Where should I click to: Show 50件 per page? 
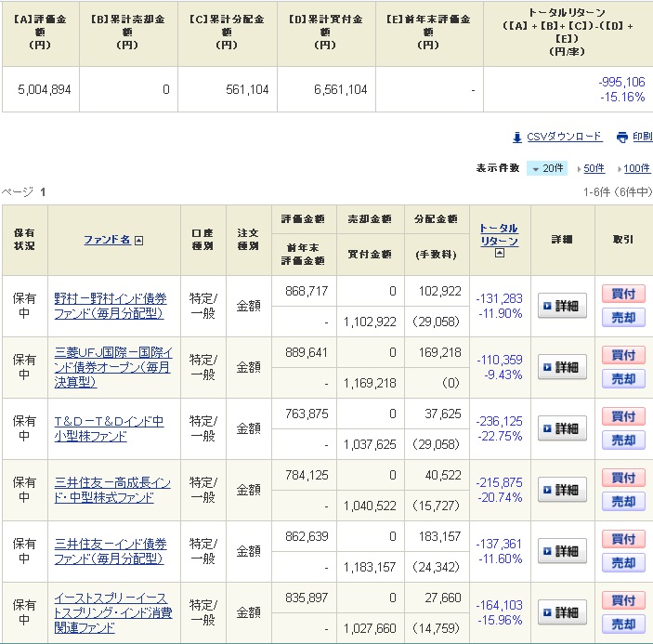click(x=592, y=168)
